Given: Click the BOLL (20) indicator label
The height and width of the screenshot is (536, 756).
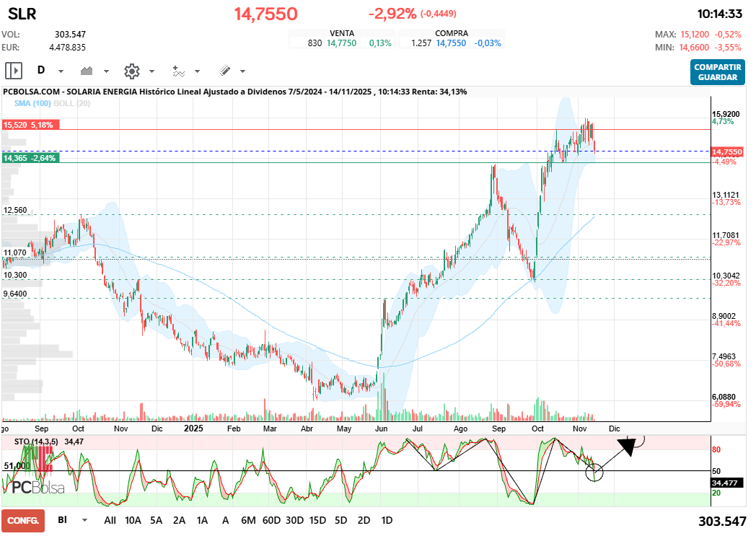Looking at the screenshot, I should tap(72, 103).
